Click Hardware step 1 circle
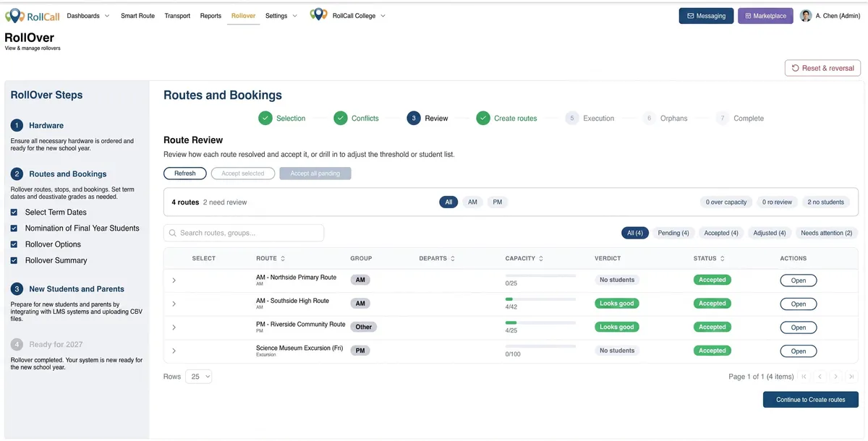The image size is (868, 441). click(17, 125)
